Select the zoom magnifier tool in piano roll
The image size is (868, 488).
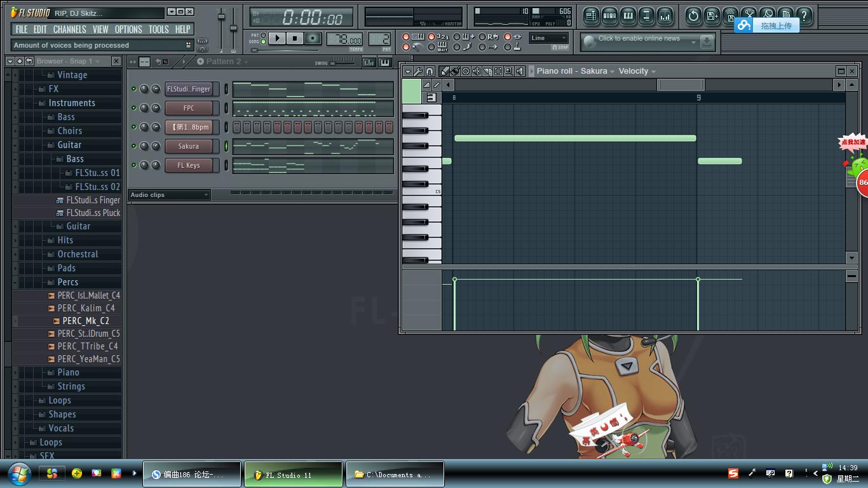tap(509, 71)
